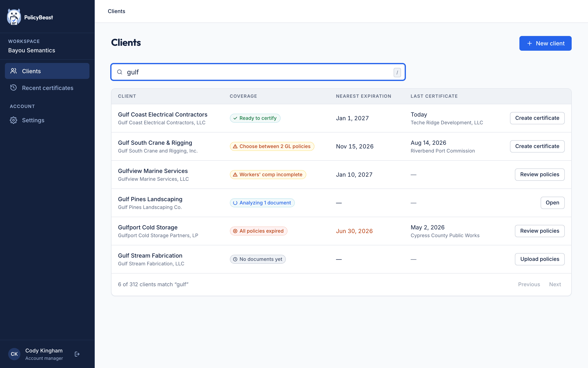This screenshot has height=368, width=588.
Task: Open the Gulf Pines Landscaping client
Action: pos(552,203)
